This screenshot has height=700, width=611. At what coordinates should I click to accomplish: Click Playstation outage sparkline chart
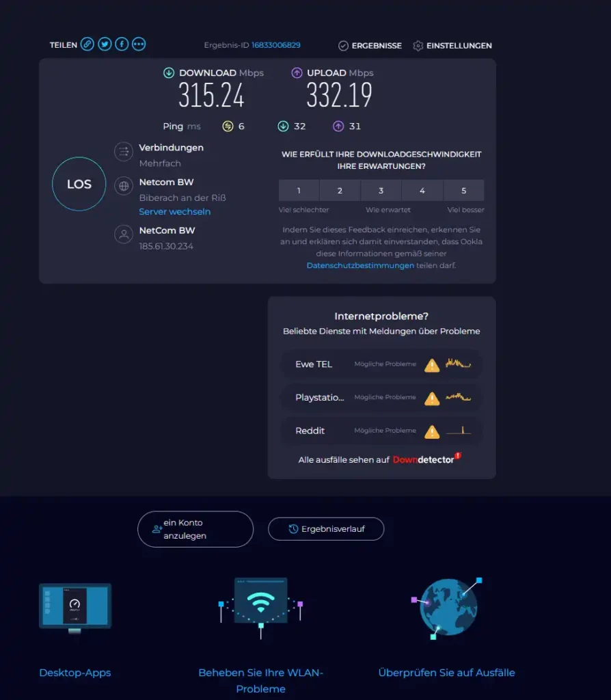pos(459,396)
